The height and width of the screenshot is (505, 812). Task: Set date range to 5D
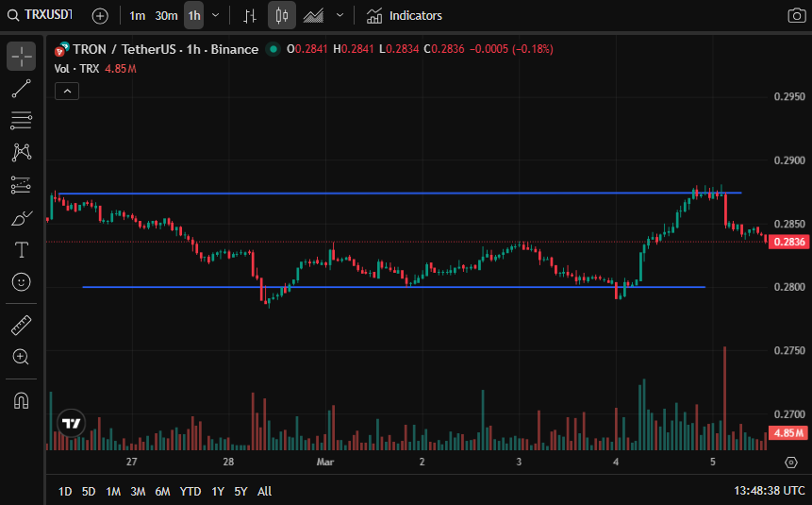(x=89, y=491)
